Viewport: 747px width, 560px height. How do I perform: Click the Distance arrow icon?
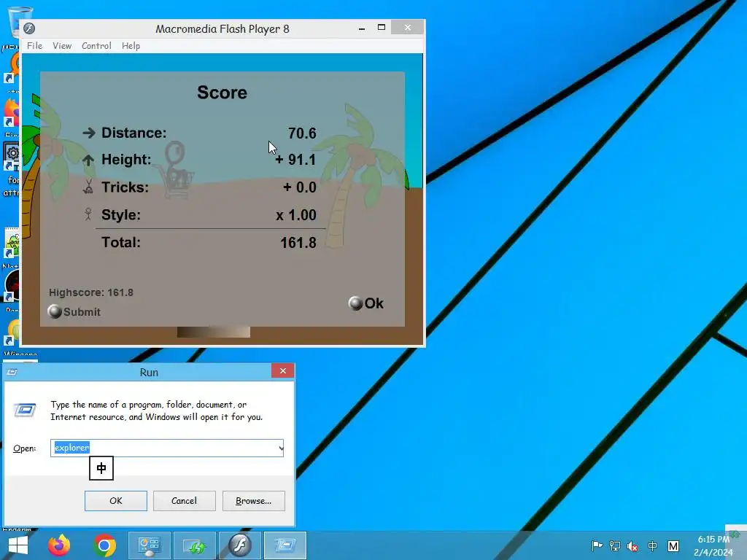coord(88,133)
